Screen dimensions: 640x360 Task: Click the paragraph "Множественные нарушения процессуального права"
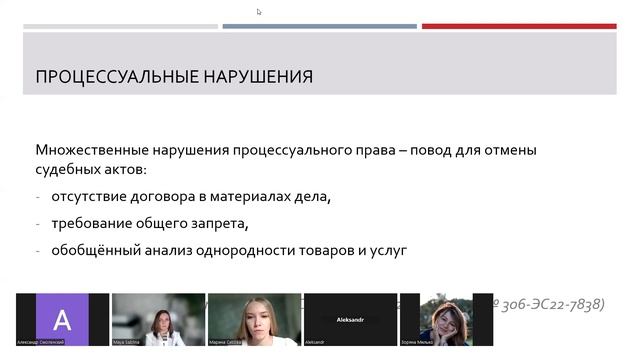(286, 159)
